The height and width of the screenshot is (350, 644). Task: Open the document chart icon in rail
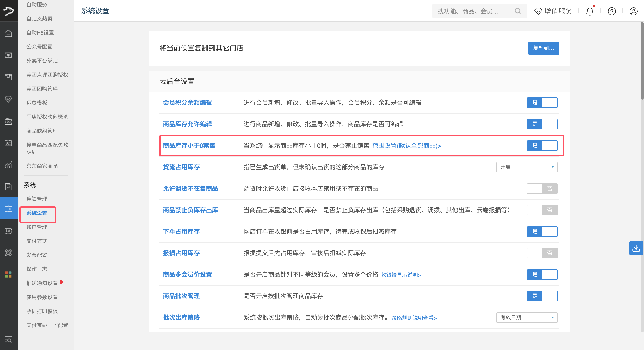(9, 187)
